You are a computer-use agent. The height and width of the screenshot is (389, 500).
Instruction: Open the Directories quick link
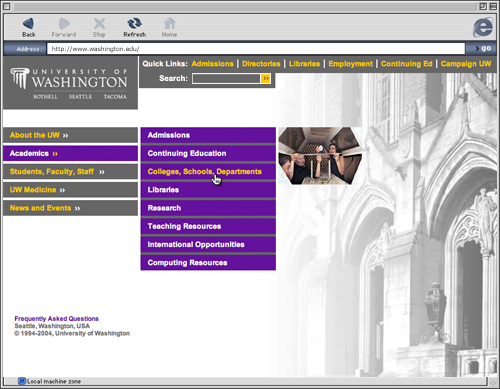(261, 64)
